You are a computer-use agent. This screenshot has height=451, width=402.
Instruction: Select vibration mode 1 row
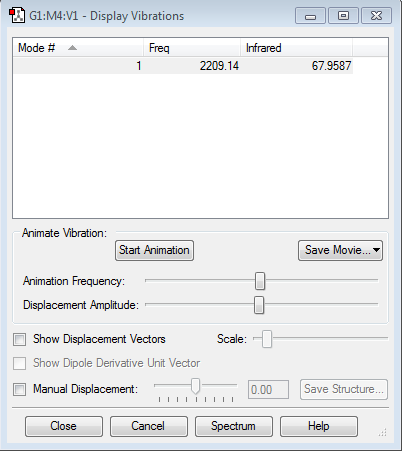point(183,66)
